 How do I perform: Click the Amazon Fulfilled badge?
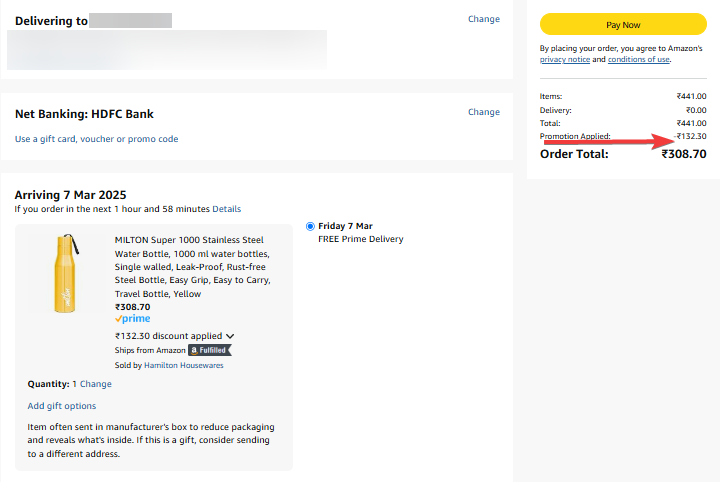(210, 350)
